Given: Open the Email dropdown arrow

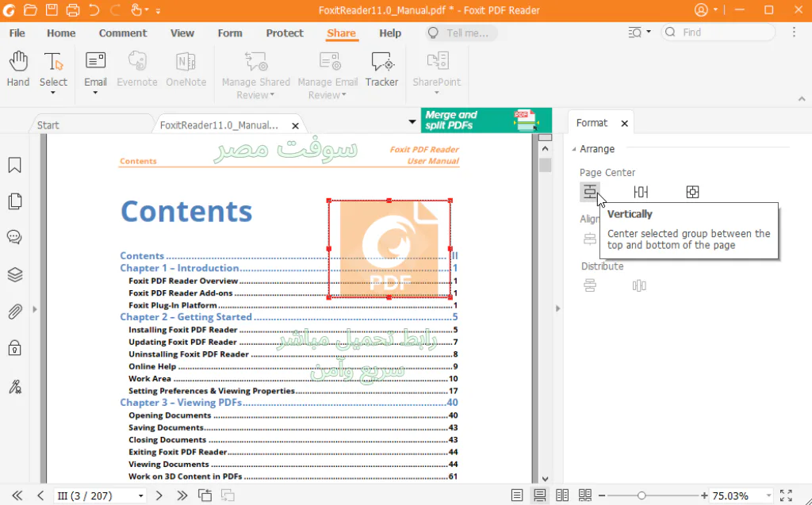Looking at the screenshot, I should pos(95,94).
